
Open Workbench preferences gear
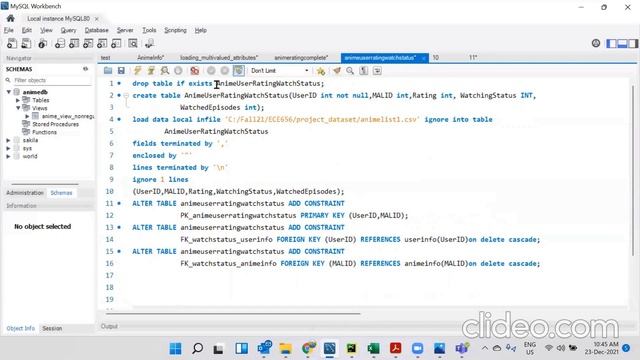click(x=596, y=43)
